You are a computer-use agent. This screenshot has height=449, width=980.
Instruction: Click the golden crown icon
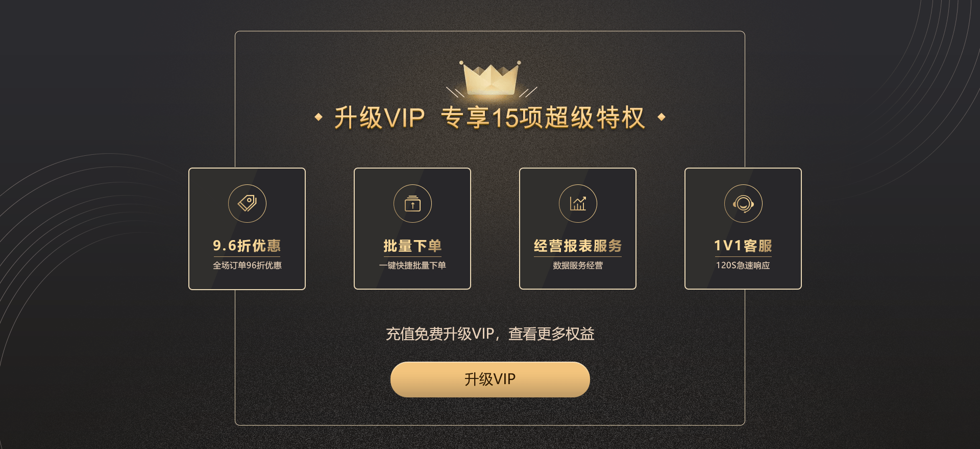tap(490, 78)
